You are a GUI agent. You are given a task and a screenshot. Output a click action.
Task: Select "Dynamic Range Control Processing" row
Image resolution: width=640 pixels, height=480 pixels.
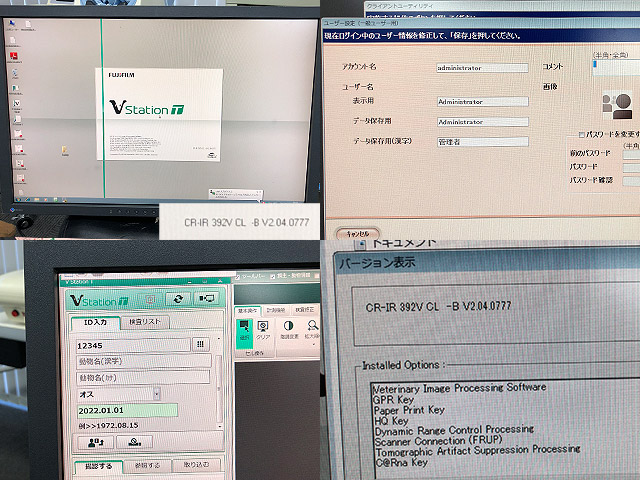454,430
